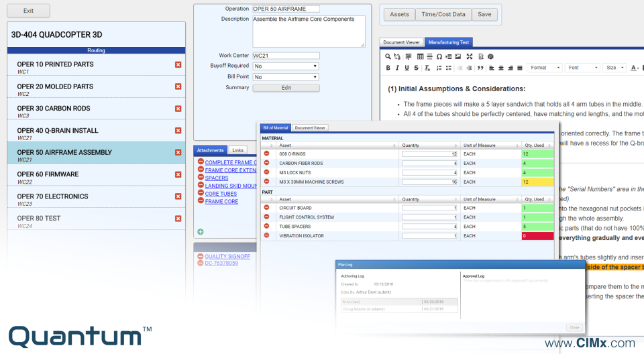Open the Size dropdown
Image resolution: width=644 pixels, height=354 pixels.
[615, 68]
